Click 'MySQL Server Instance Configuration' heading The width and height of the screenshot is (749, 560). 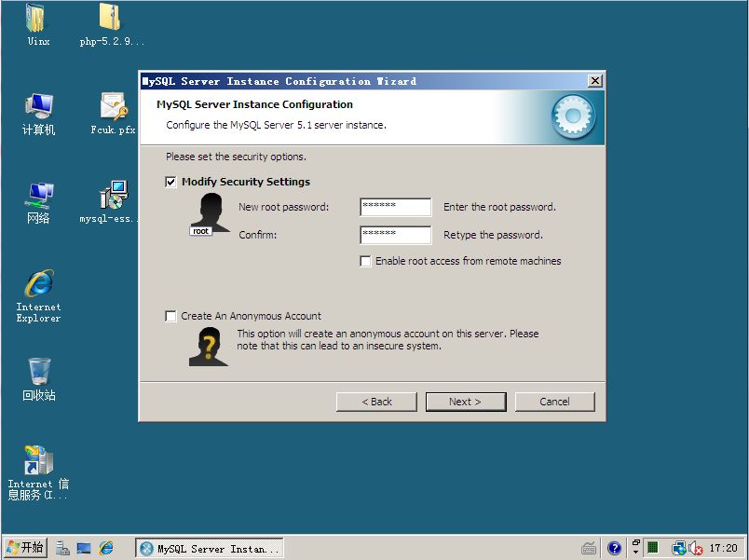(254, 104)
